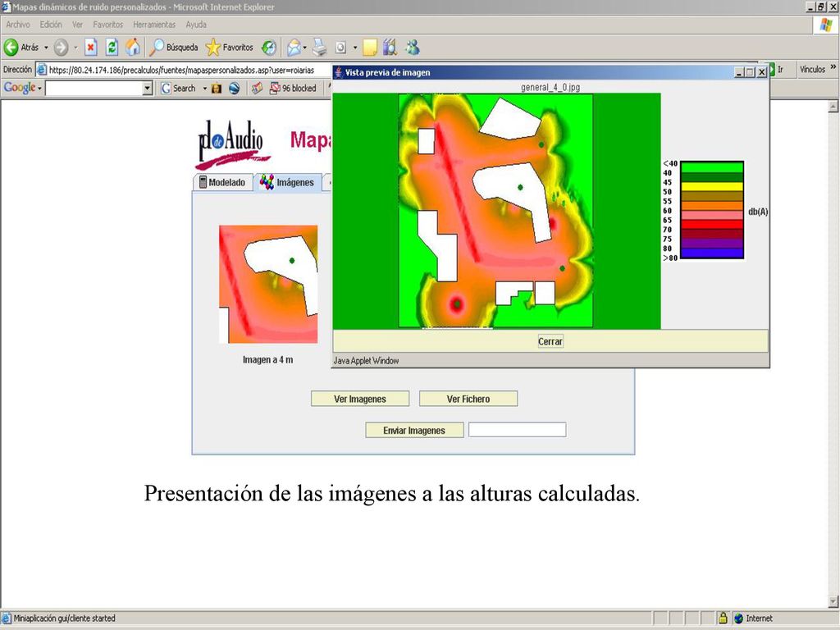The height and width of the screenshot is (630, 840).
Task: Open Búsqueda search in the toolbar
Action: [x=174, y=48]
